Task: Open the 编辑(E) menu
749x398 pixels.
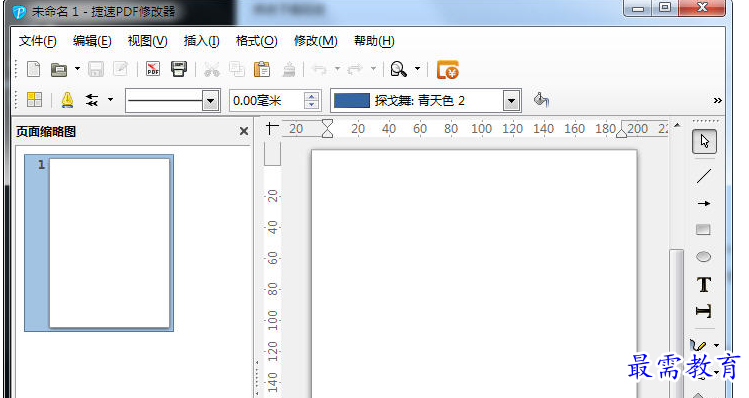Action: coord(92,41)
